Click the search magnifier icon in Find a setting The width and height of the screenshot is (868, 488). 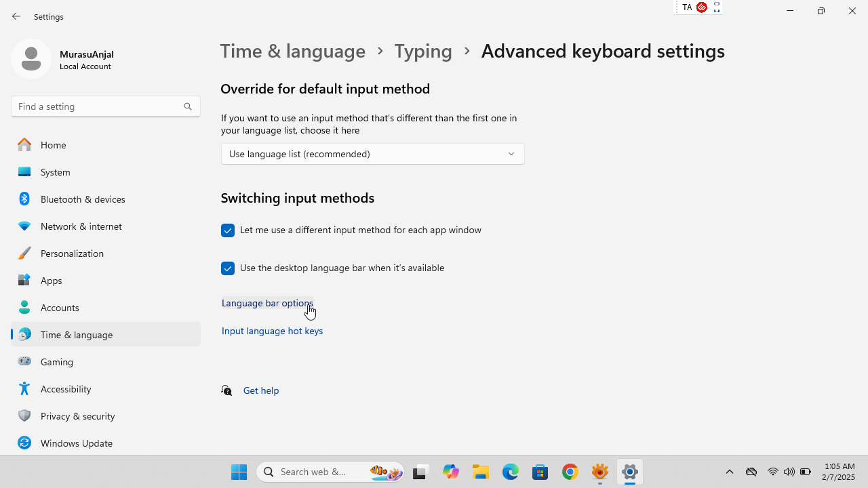188,106
